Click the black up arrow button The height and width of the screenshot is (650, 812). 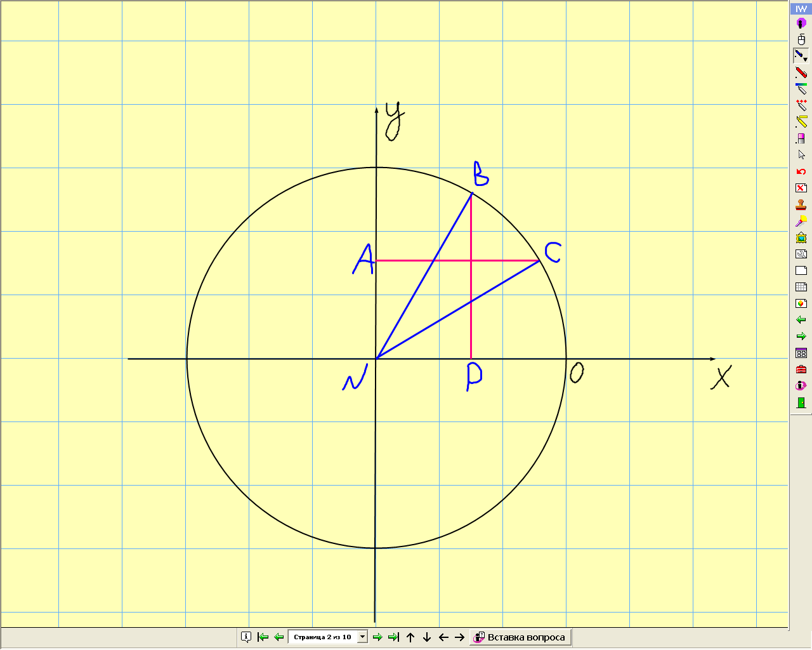tap(410, 637)
